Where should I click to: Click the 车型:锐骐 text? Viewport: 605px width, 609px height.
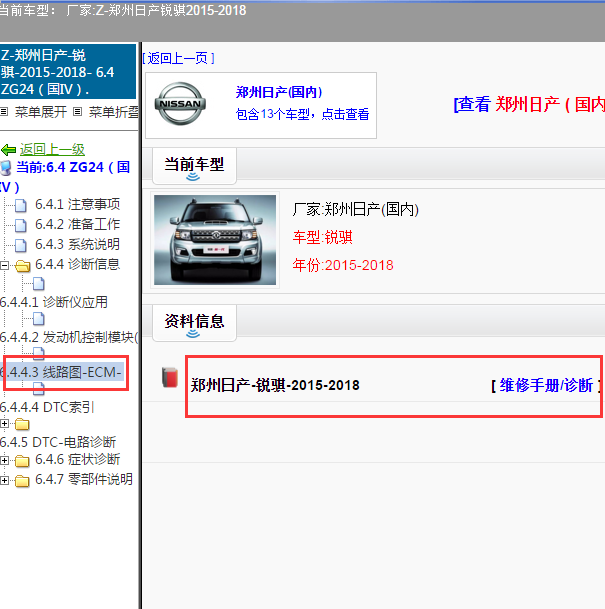[322, 237]
